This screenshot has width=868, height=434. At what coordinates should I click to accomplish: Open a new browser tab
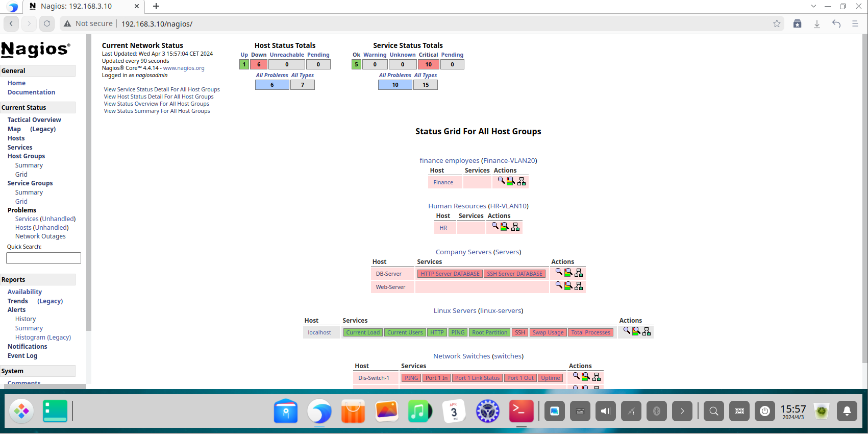click(x=156, y=6)
